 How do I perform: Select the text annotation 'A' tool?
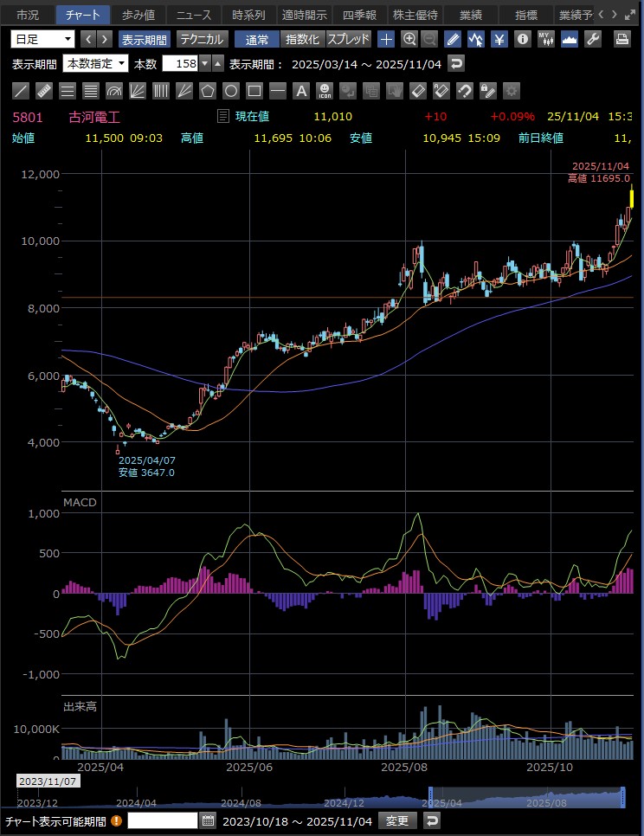pos(301,91)
